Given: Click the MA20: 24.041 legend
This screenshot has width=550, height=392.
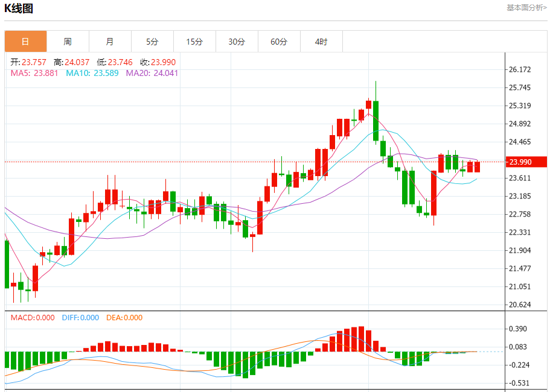Looking at the screenshot, I should (x=152, y=73).
